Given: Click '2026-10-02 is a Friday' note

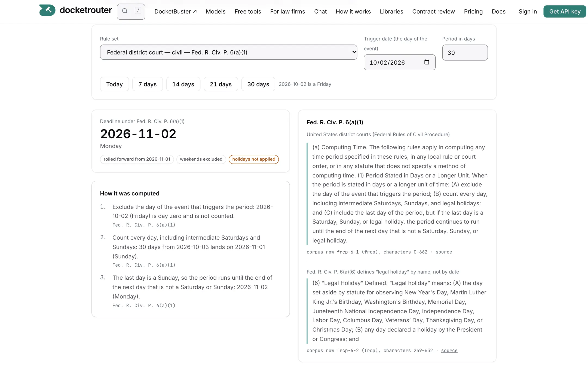Looking at the screenshot, I should coord(305,84).
